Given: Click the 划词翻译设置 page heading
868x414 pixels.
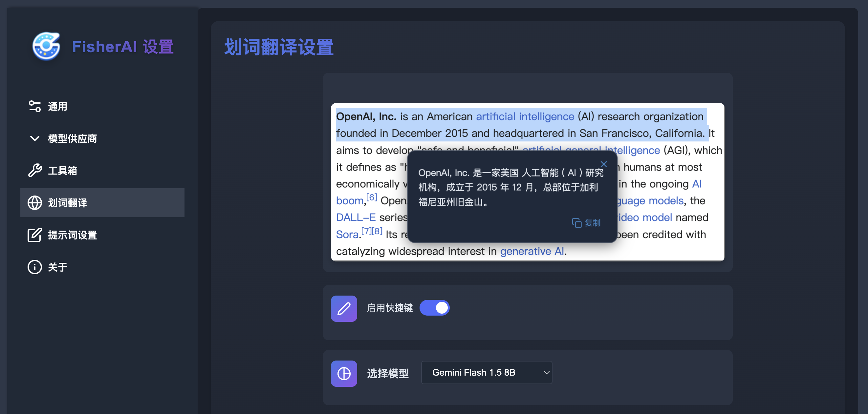Looking at the screenshot, I should [x=279, y=47].
